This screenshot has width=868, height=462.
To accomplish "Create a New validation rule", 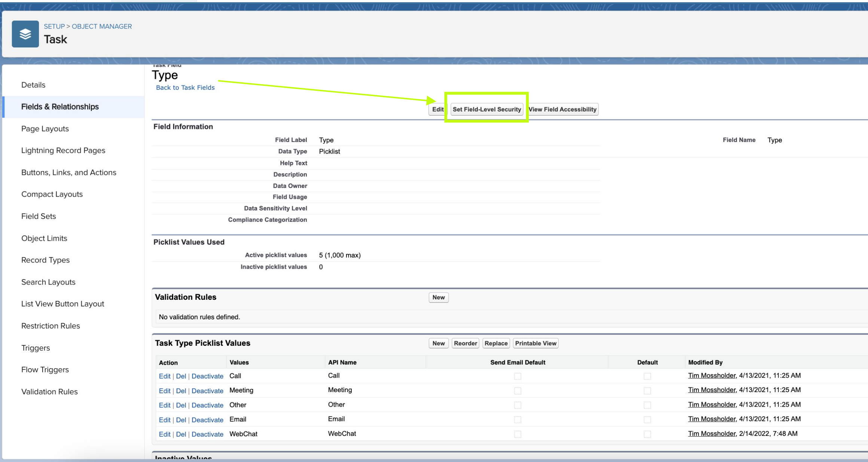I will point(438,297).
